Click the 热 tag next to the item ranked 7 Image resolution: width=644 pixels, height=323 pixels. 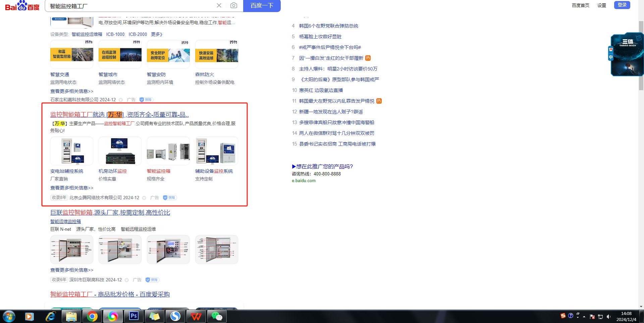coord(368,58)
